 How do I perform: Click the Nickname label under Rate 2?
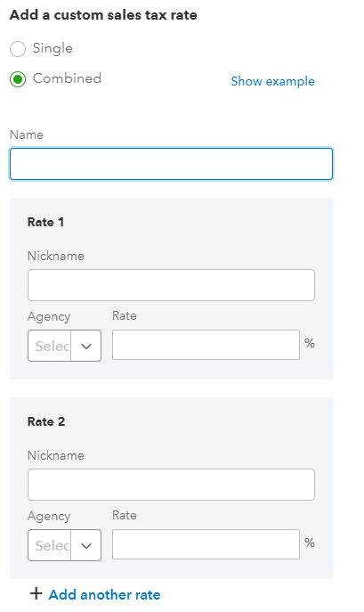click(56, 455)
